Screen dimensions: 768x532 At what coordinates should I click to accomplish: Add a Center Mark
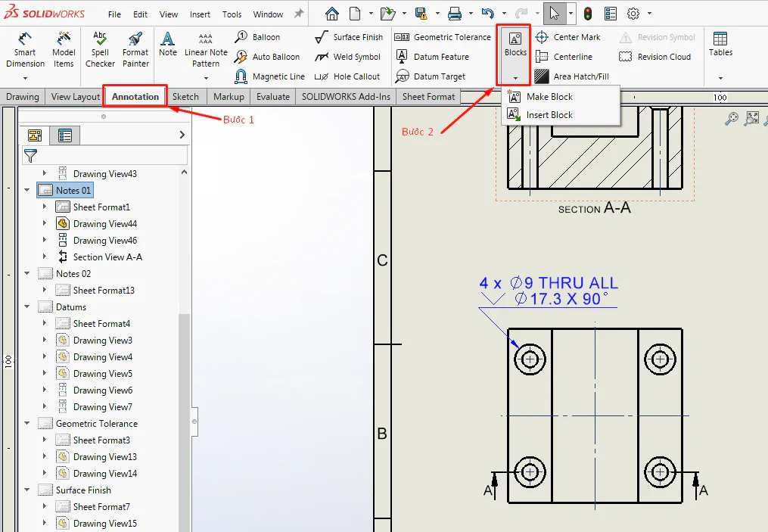tap(567, 37)
